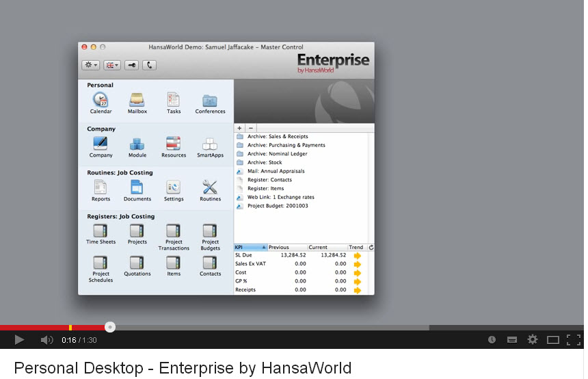The height and width of the screenshot is (379, 588).
Task: Open the gear settings dropdown in toolbar
Action: 90,65
